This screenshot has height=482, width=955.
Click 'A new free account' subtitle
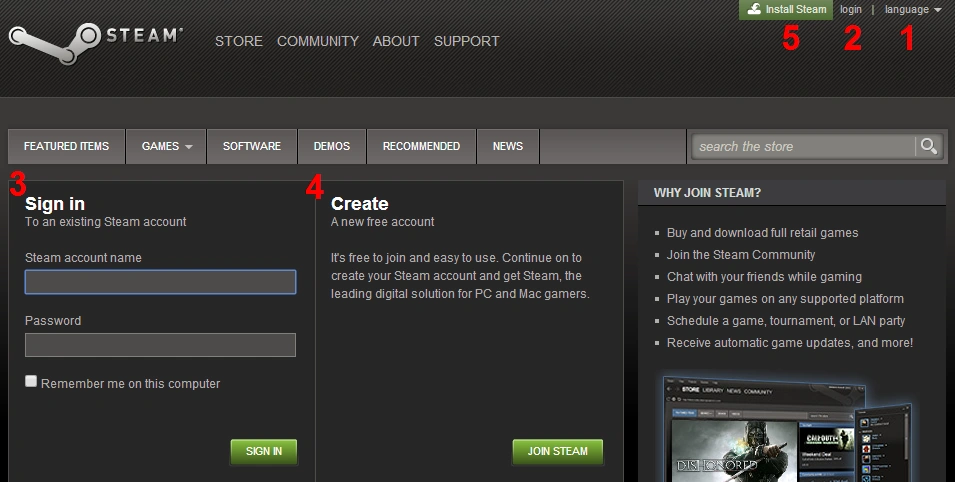coord(382,222)
